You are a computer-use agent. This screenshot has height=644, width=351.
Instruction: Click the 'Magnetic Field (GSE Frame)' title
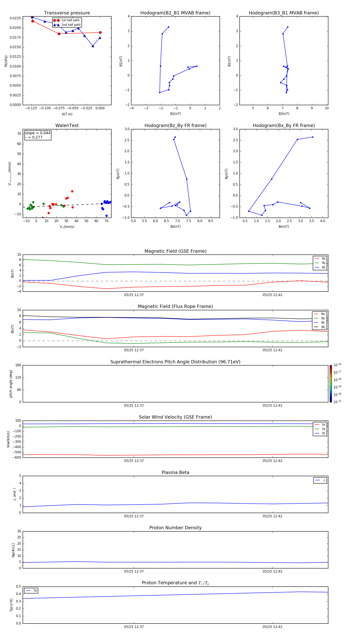point(175,251)
